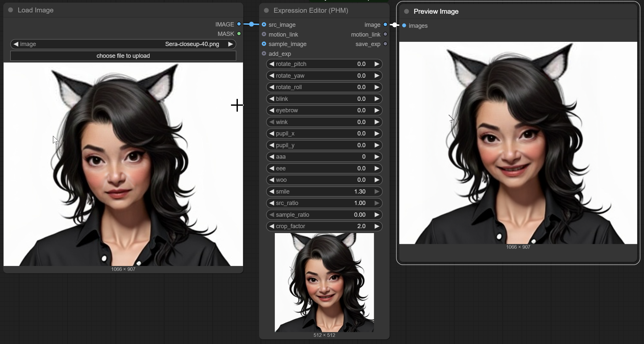Collapse the Preview Image node with its title dot

click(x=406, y=11)
